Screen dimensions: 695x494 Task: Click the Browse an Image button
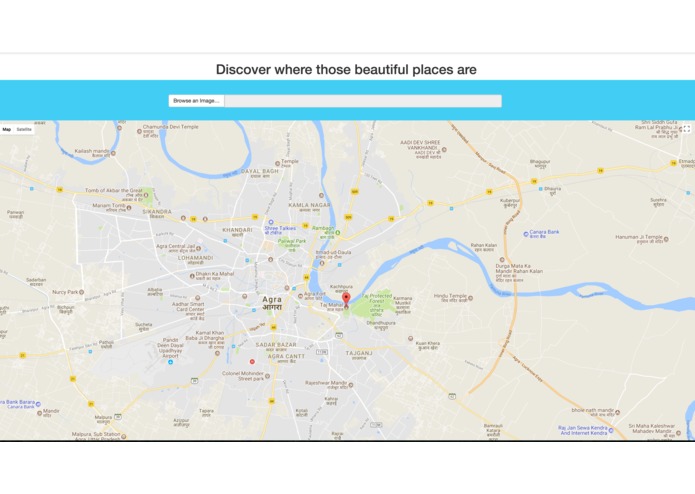pyautogui.click(x=196, y=101)
